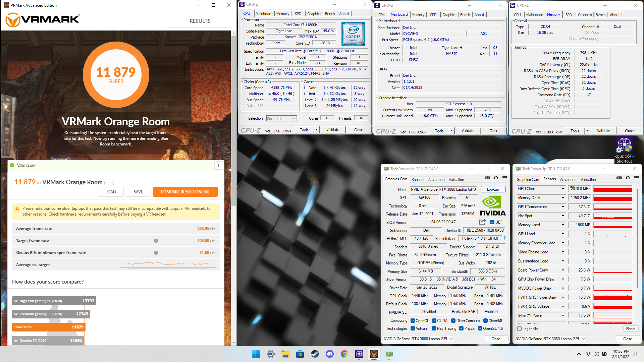644x362 pixels.
Task: Click the Lookup button in GPU-Z
Action: pos(493,189)
